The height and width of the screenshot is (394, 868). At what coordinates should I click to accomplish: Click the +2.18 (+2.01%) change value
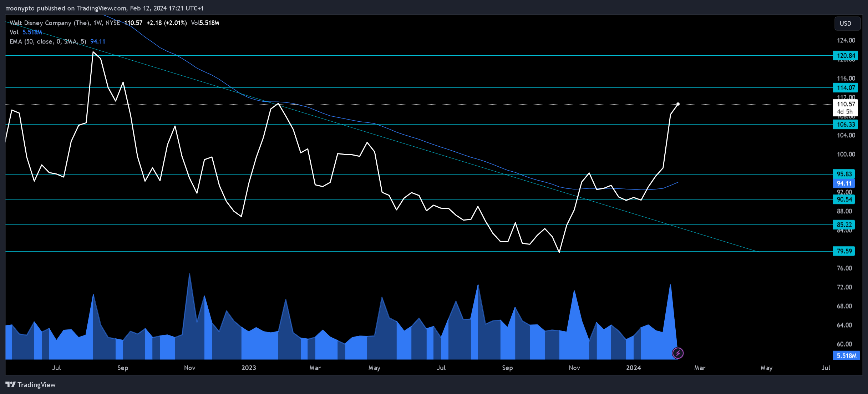pos(167,23)
